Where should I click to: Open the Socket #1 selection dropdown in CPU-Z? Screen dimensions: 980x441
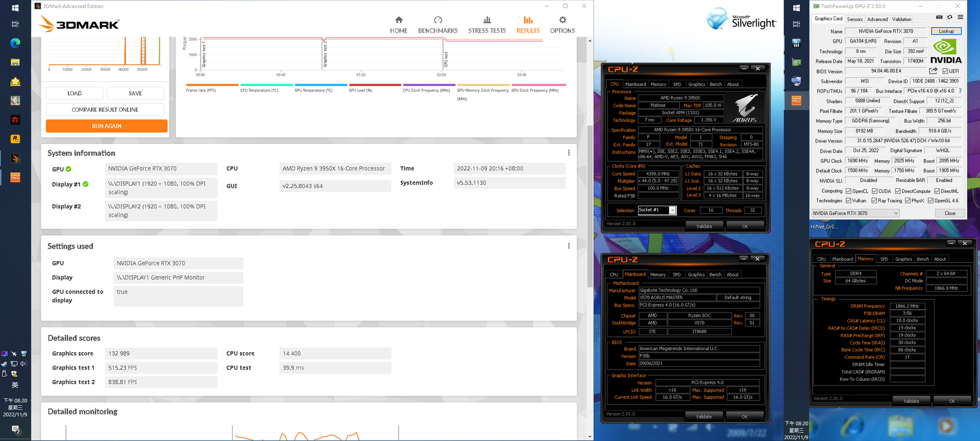(657, 210)
